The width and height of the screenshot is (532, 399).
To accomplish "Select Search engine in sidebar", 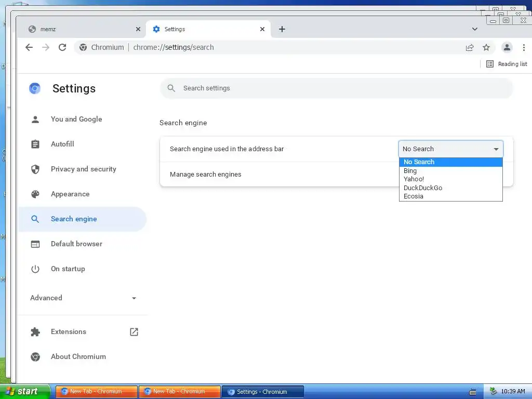I will [x=83, y=219].
